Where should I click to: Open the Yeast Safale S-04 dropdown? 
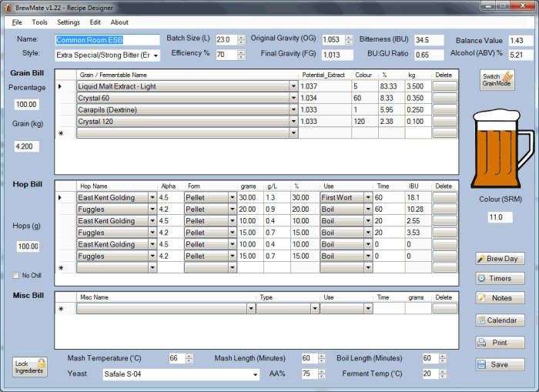tap(255, 375)
